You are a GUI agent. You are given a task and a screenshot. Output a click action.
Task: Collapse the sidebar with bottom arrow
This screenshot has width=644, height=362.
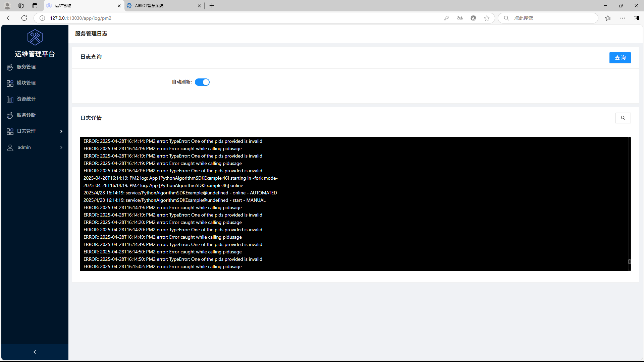pos(35,352)
